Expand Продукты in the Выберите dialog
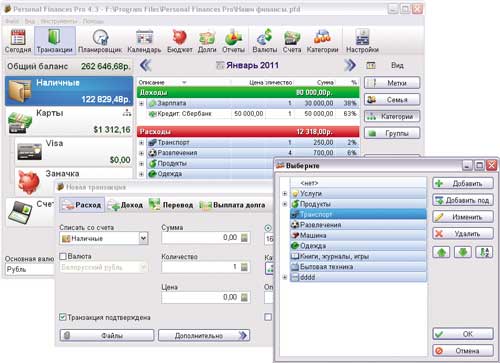This screenshot has width=500, height=363. pos(285,204)
